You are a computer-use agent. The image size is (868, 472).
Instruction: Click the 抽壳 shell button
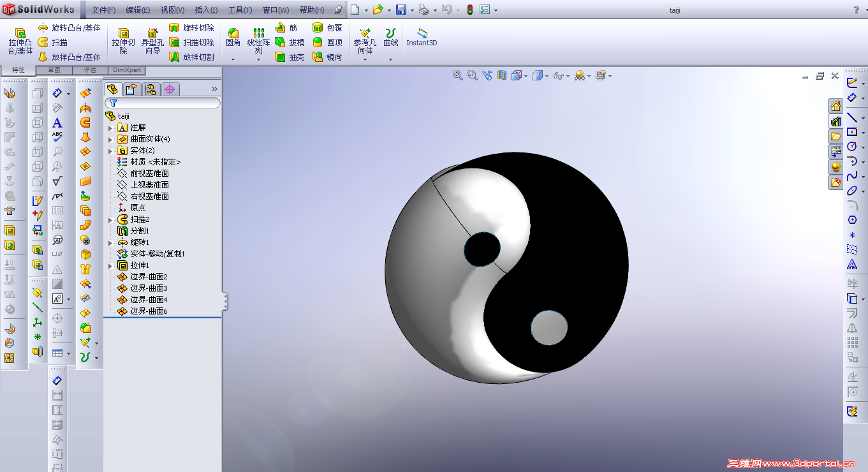click(290, 57)
